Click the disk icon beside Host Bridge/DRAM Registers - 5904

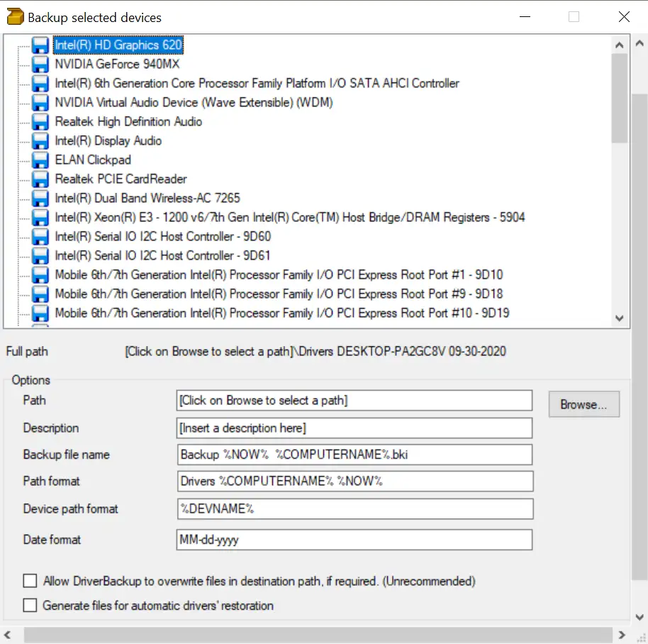pyautogui.click(x=40, y=218)
